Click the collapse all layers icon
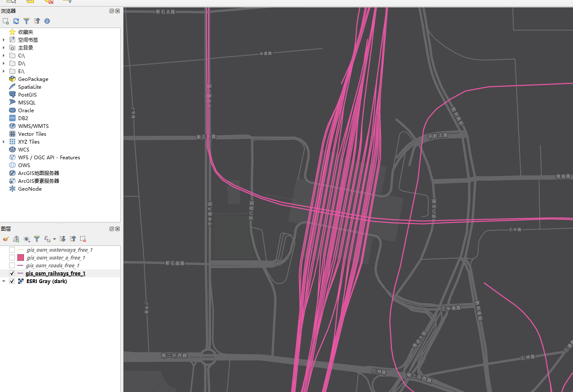This screenshot has height=392, width=573. [73, 239]
